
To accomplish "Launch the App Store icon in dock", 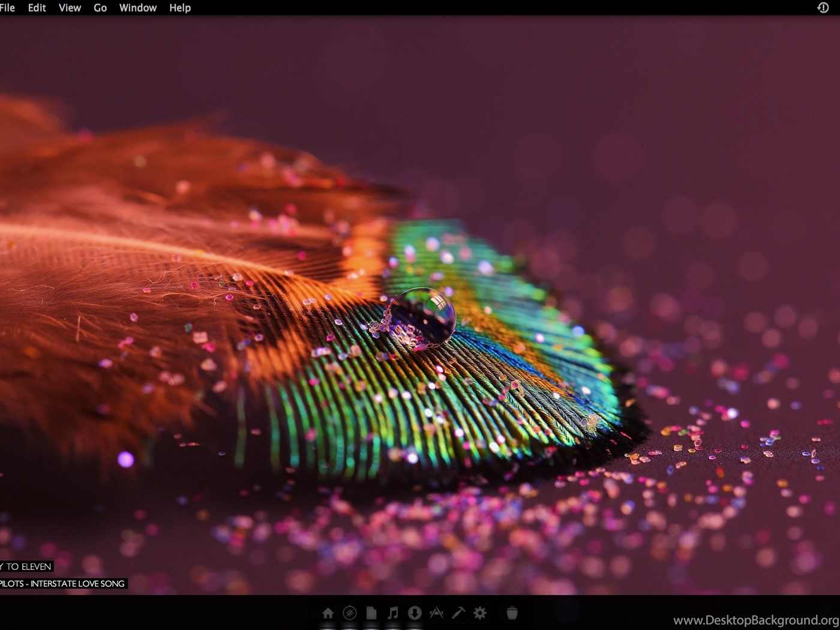I will point(436,613).
